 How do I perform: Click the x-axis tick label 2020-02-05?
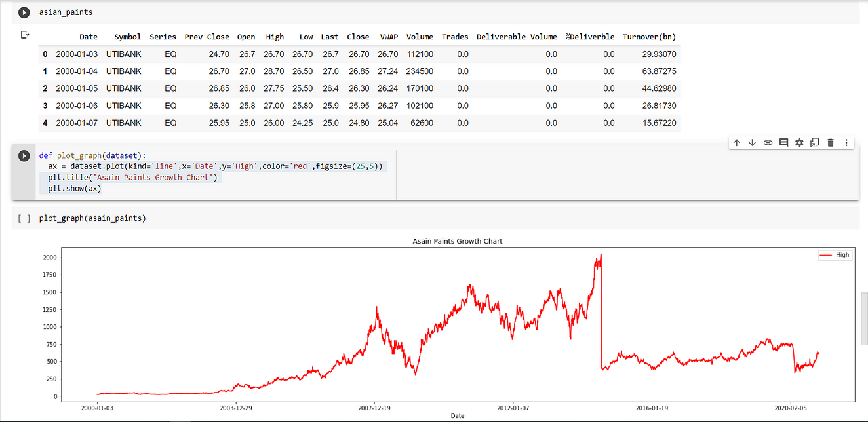coord(791,406)
